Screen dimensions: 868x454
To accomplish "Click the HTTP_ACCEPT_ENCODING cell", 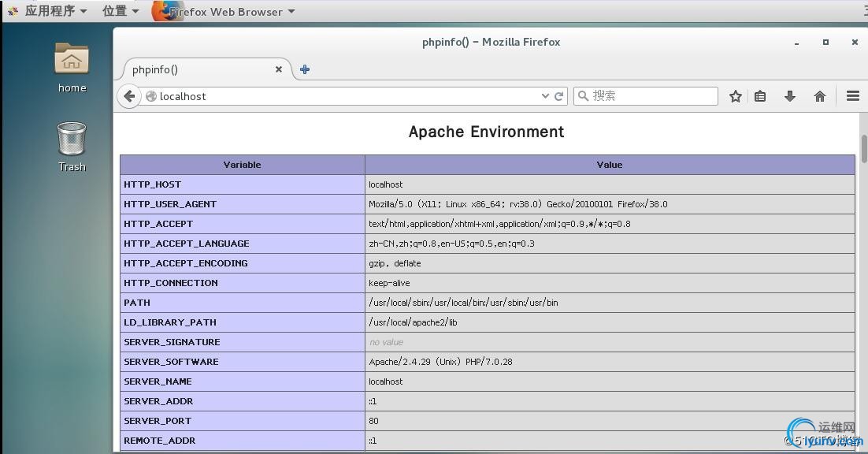I will pyautogui.click(x=243, y=263).
